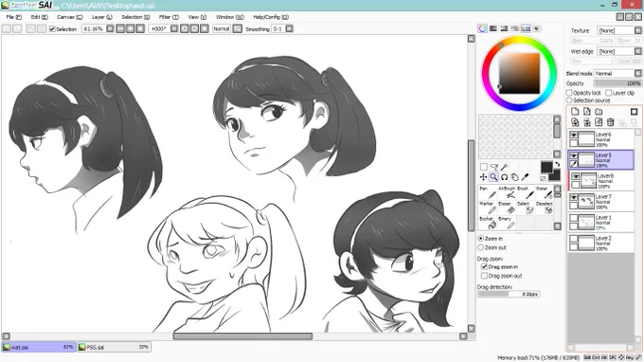
Task: Hide Layer6 using its eye icon
Action: point(573,135)
